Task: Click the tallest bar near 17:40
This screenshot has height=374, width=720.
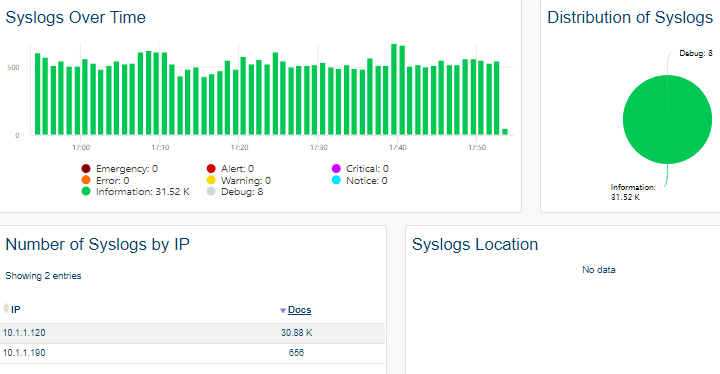Action: 394,90
